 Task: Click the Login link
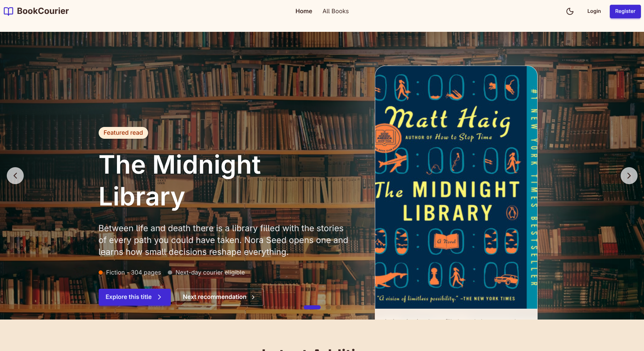tap(594, 11)
